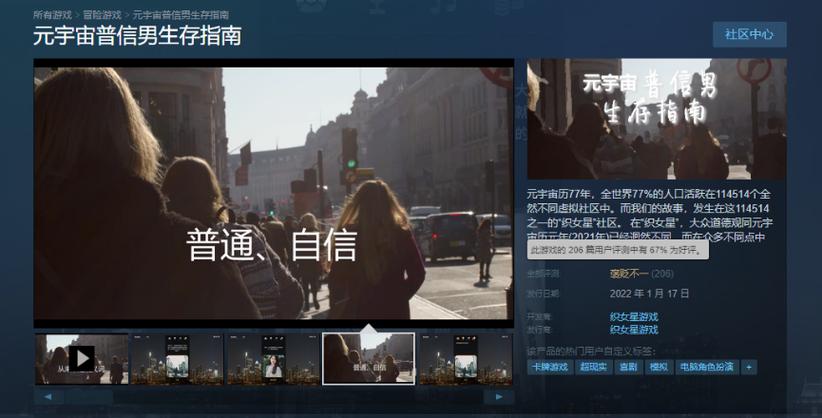Screen dimensions: 822x418
Task: Click the 元宇宙普信男生存指南 breadcrumb link
Action: tap(180, 15)
